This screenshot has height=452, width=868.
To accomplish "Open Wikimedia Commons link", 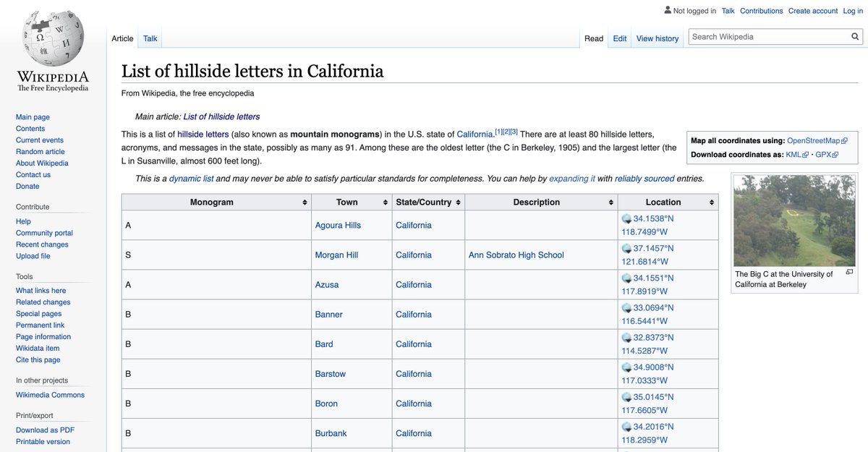I will pyautogui.click(x=50, y=395).
